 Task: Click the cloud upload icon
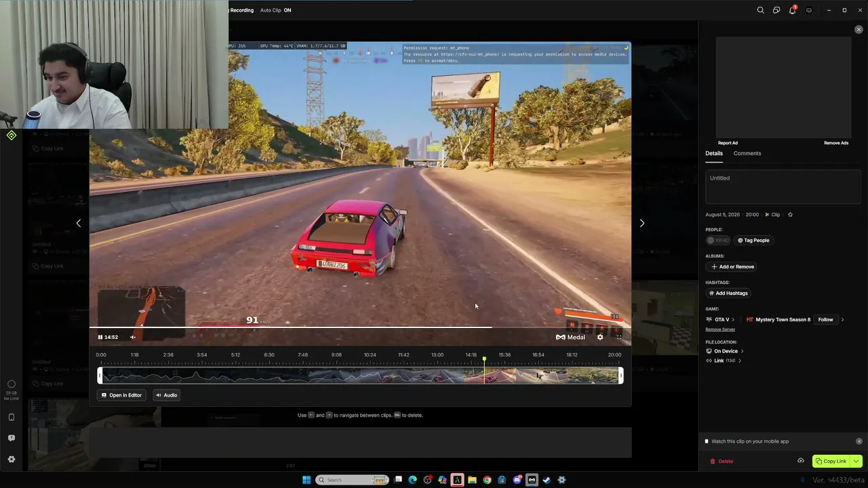point(801,461)
